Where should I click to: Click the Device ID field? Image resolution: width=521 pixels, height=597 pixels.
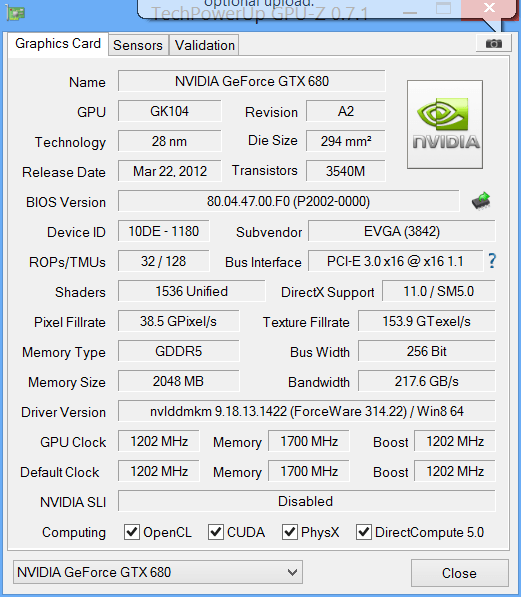163,231
